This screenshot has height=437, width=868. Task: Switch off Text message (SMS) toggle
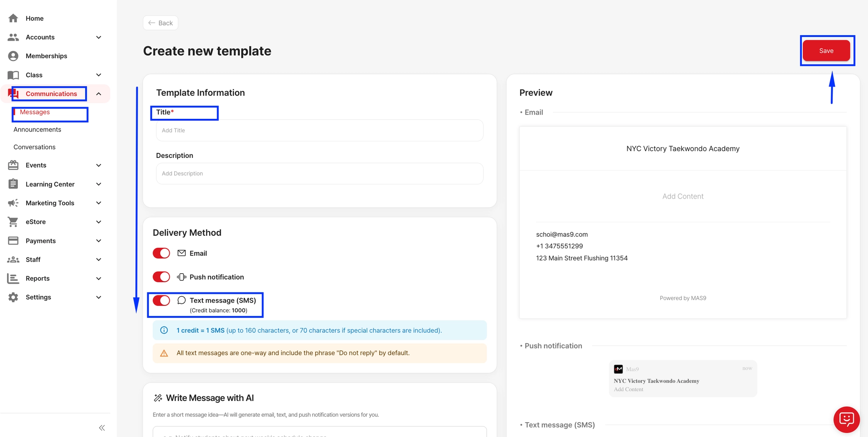161,300
